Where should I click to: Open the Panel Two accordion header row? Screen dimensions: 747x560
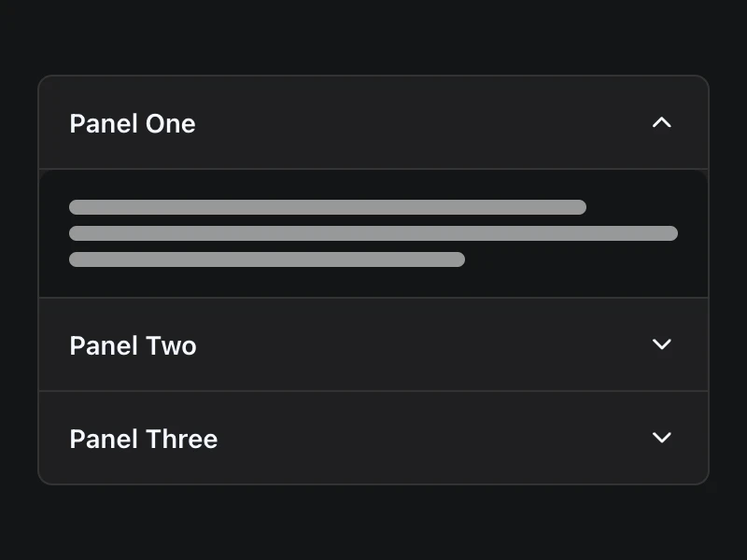click(373, 345)
